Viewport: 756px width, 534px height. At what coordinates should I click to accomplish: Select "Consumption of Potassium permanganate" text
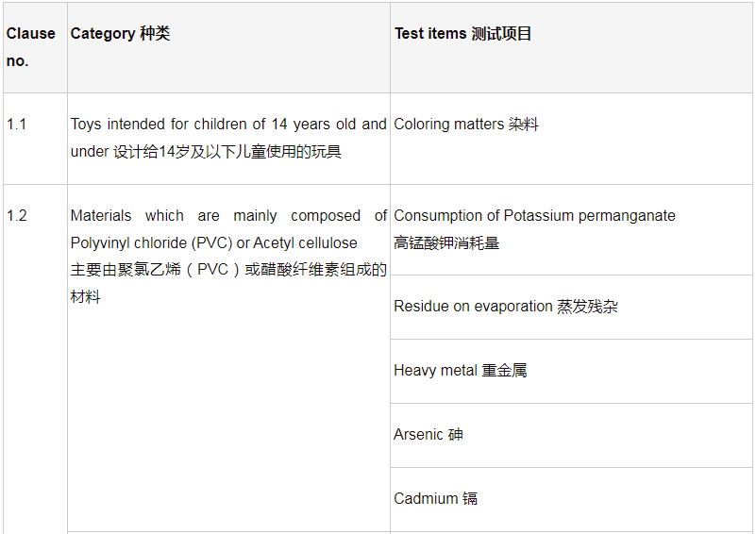click(x=534, y=216)
